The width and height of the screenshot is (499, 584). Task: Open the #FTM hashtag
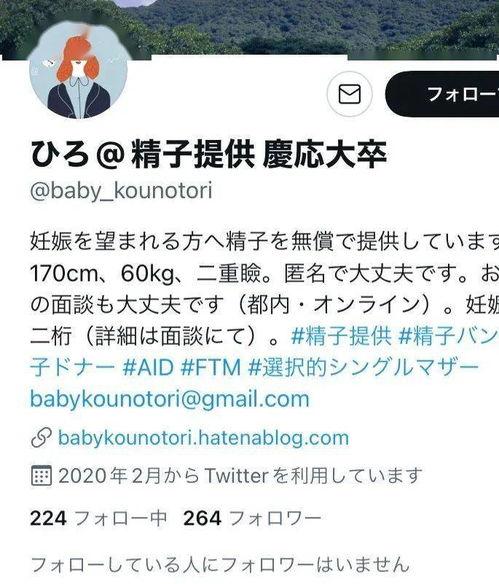(211, 367)
